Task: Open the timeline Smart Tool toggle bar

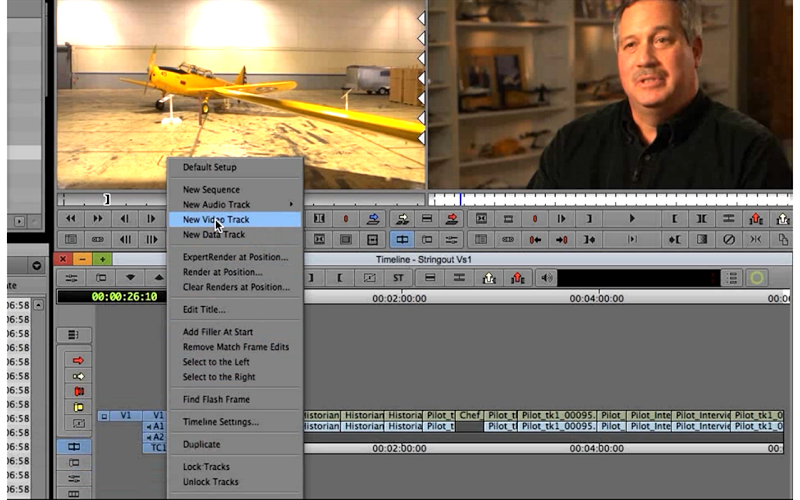Action: 74,335
